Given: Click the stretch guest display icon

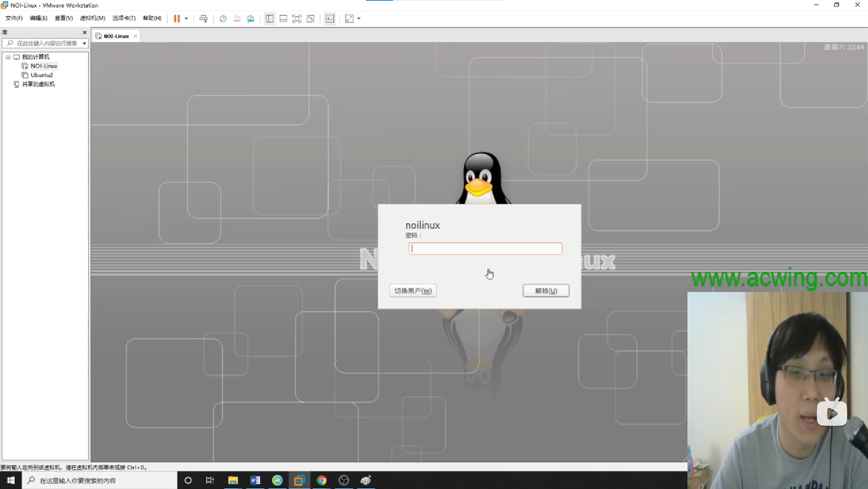Looking at the screenshot, I should 349,19.
